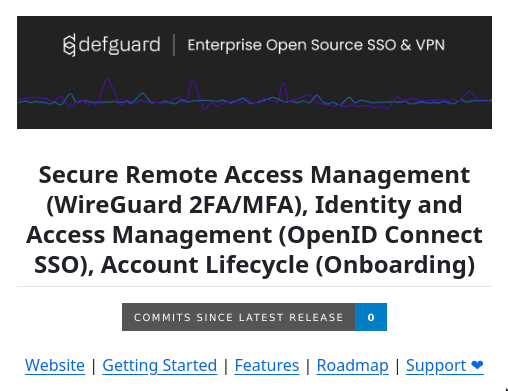
Task: Click the defguard shield logo icon
Action: (x=69, y=45)
